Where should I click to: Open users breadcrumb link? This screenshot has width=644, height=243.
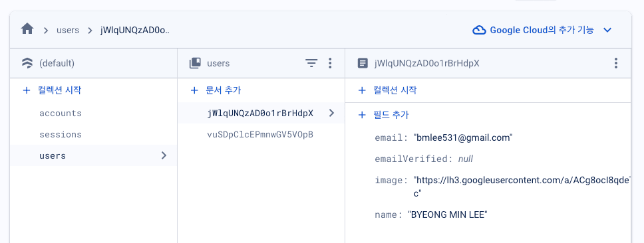click(68, 31)
